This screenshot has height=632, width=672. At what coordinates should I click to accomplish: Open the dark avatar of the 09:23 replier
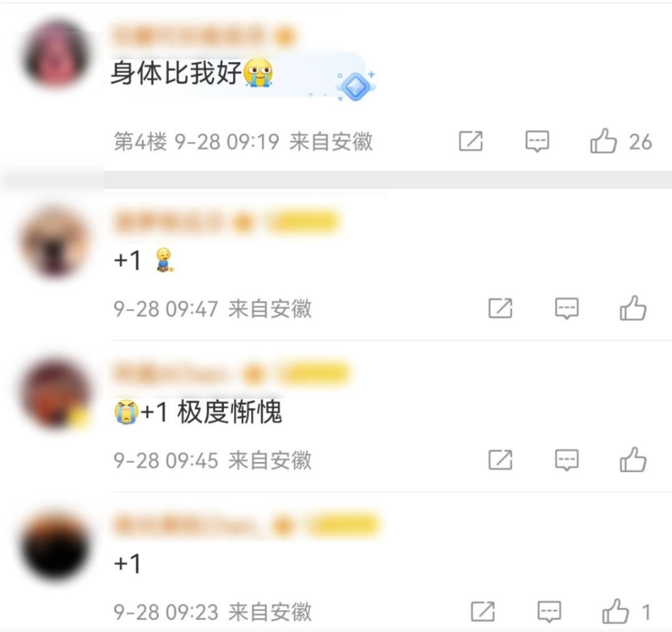pyautogui.click(x=56, y=545)
